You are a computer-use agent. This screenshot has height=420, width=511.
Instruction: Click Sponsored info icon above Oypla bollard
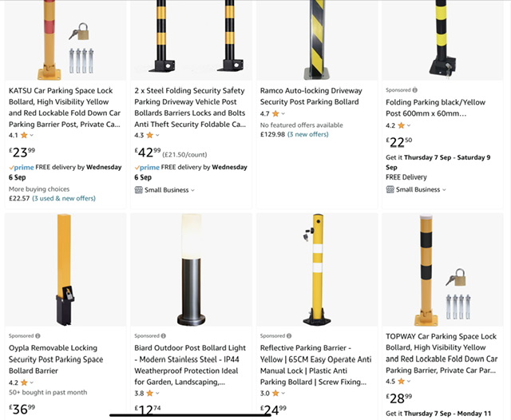point(38,336)
